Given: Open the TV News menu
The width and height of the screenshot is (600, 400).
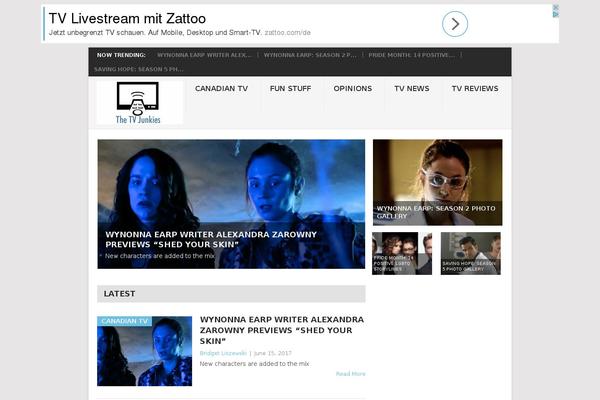Looking at the screenshot, I should click(412, 88).
